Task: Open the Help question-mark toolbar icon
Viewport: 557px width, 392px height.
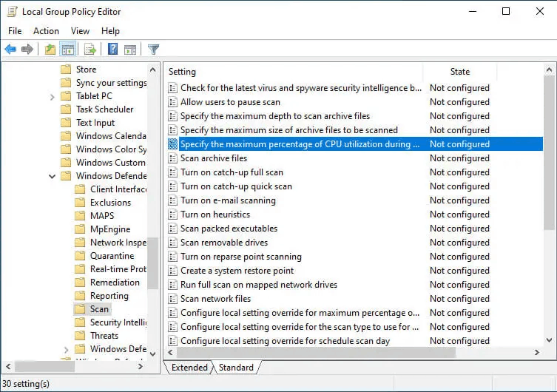Action: 112,49
